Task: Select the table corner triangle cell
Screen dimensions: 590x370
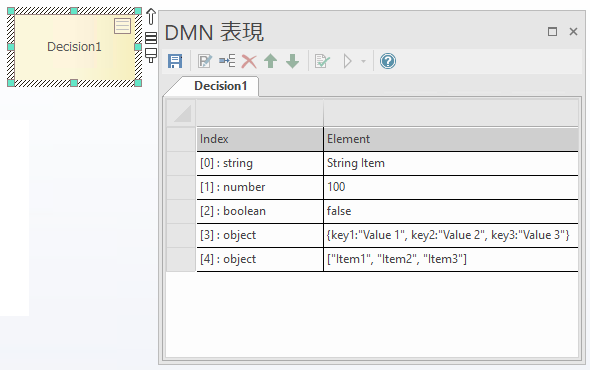Action: pyautogui.click(x=181, y=113)
